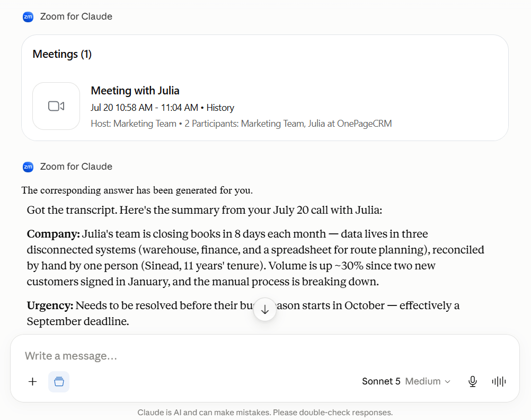The height and width of the screenshot is (420, 531).
Task: Start dictation with the microphone icon
Action: tap(473, 382)
